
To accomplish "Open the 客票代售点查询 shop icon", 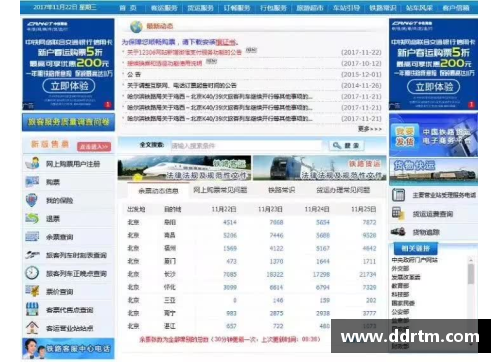I will [32, 309].
